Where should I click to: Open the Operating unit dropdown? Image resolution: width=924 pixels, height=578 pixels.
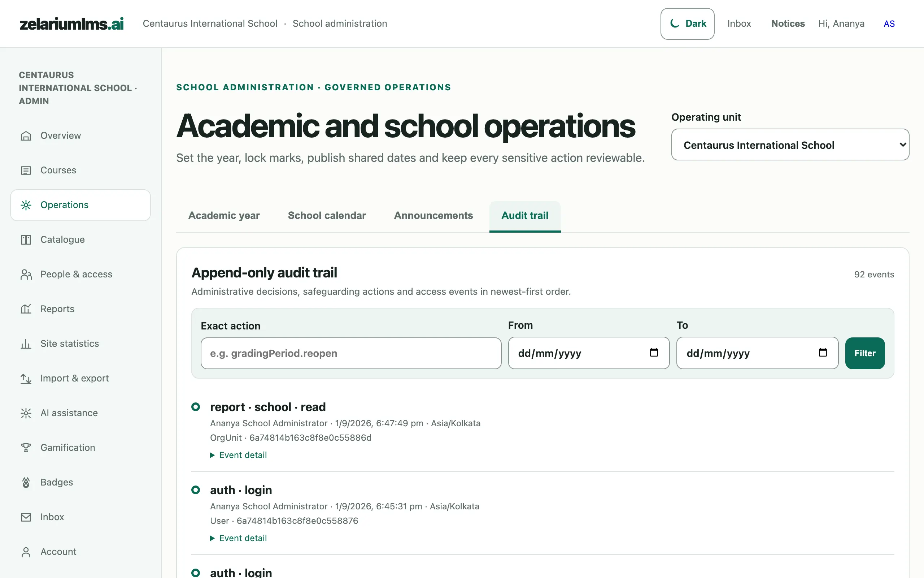pyautogui.click(x=790, y=145)
